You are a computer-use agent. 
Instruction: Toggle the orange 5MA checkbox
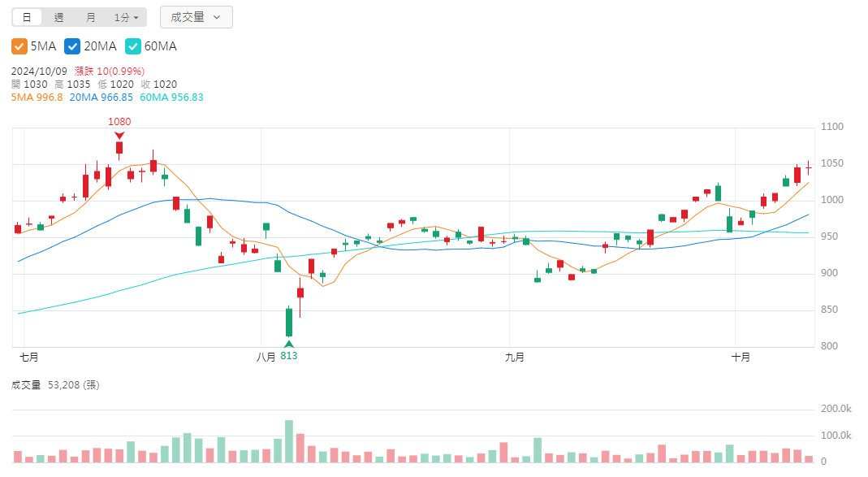pos(19,46)
